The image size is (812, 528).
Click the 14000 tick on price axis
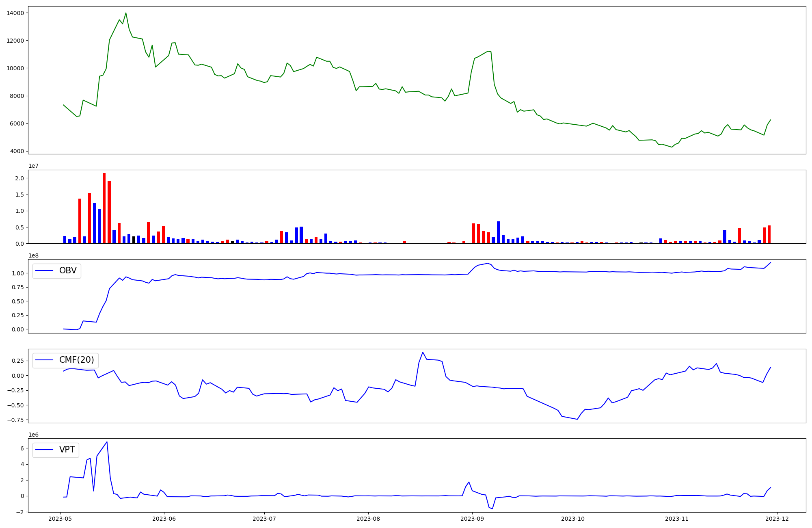coord(15,13)
